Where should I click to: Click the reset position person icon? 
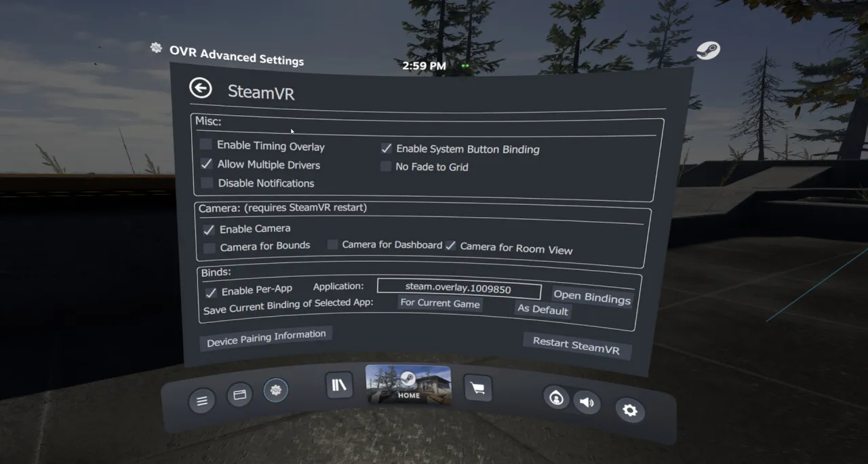pos(556,398)
